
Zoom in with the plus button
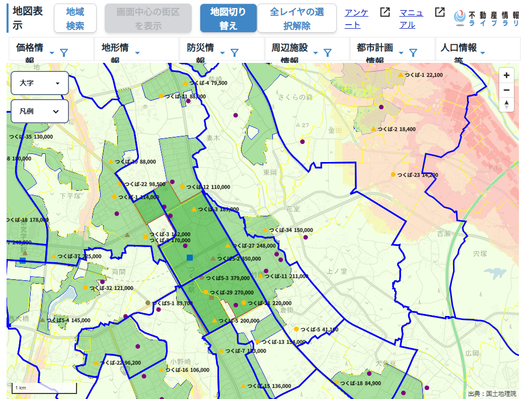click(506, 75)
